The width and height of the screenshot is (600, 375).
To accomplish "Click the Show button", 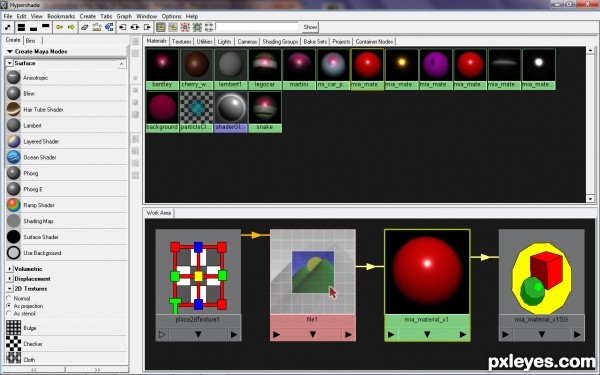I will 310,27.
